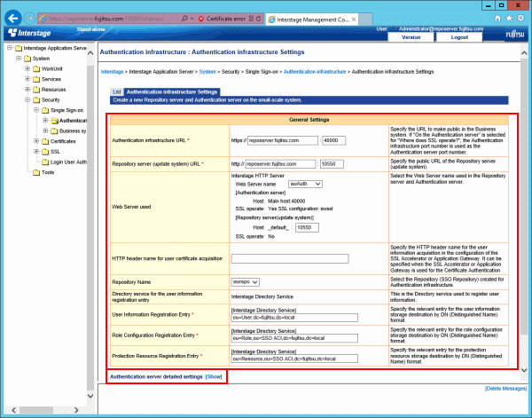The width and height of the screenshot is (532, 418).
Task: Expand the WorkUnit tree node
Action: 27,68
